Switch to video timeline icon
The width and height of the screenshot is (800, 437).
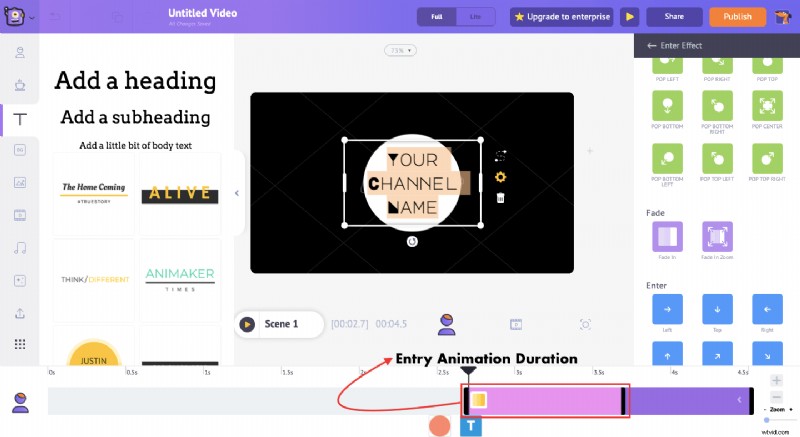tap(516, 324)
